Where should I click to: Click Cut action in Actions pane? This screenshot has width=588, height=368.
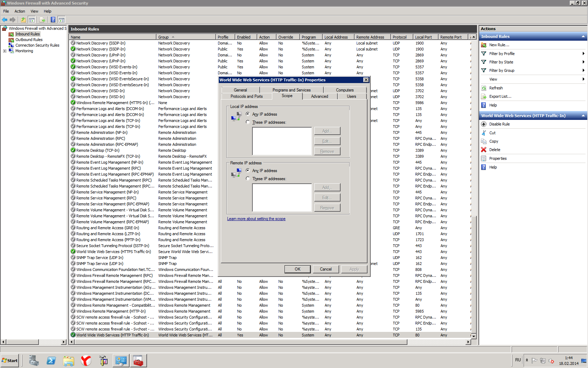[x=492, y=133]
